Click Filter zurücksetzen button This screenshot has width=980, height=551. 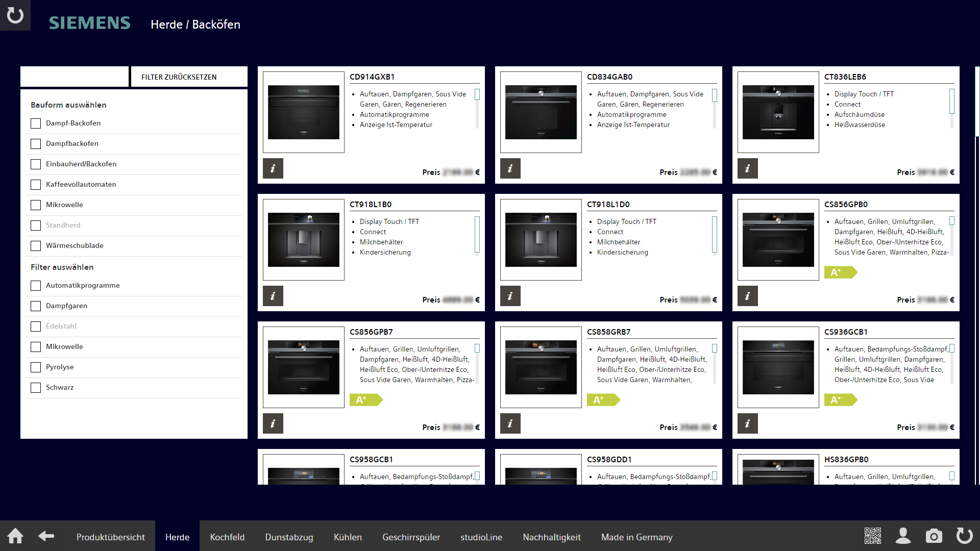coord(189,77)
